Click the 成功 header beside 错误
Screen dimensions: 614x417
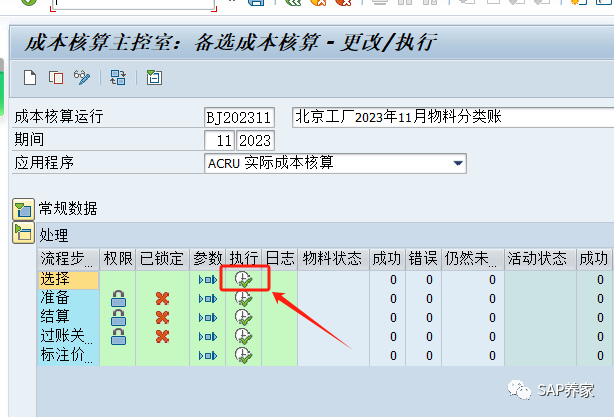tap(388, 259)
